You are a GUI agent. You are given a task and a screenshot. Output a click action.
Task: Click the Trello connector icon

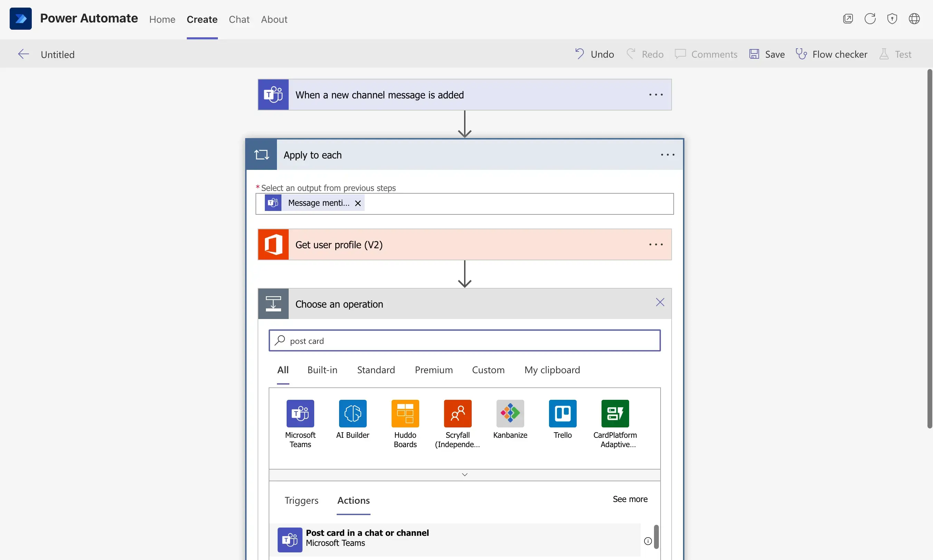tap(562, 413)
